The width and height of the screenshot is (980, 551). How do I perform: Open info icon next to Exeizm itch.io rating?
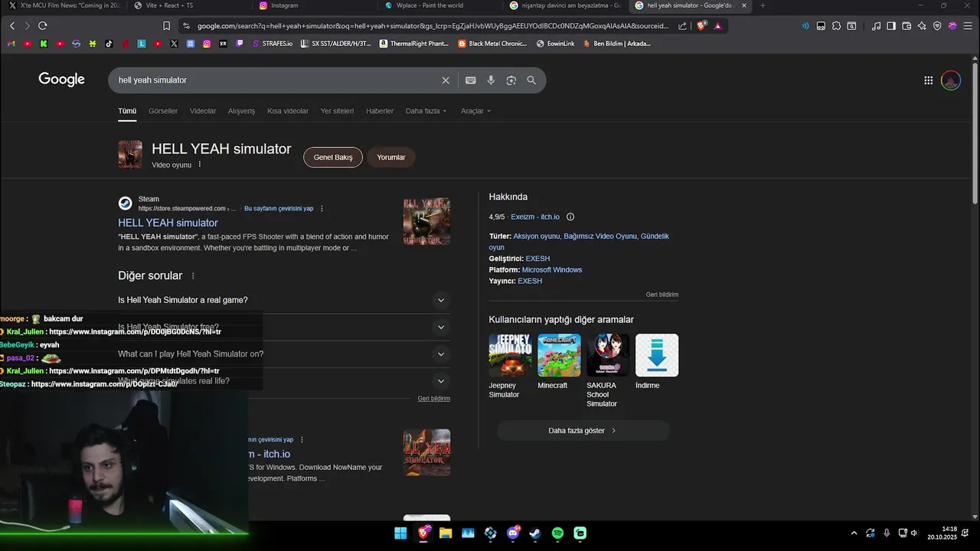[x=570, y=217]
